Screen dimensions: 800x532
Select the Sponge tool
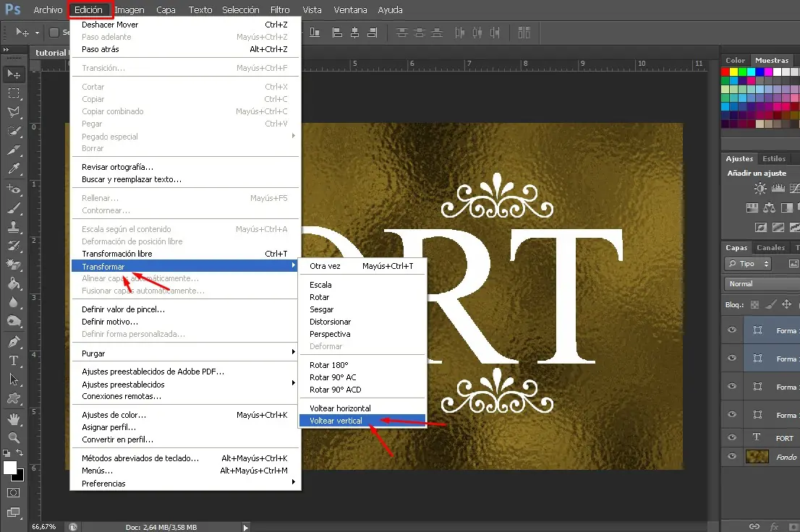[x=14, y=322]
